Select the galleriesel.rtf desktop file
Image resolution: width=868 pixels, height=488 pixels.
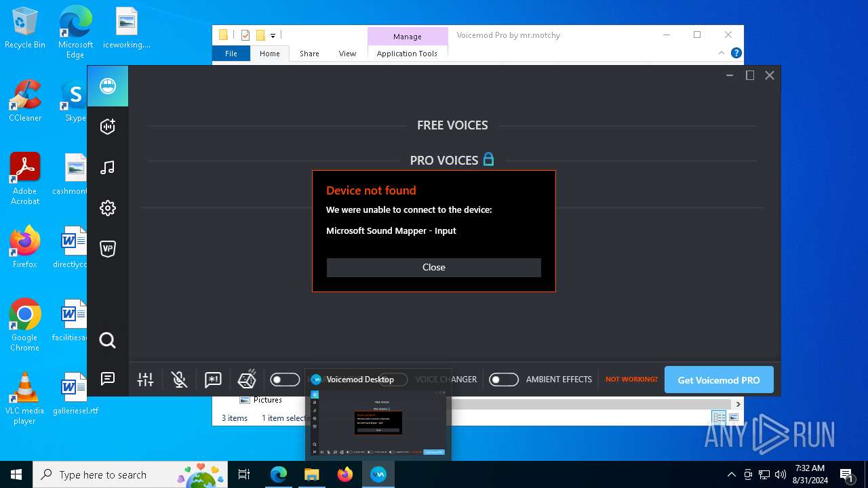(x=75, y=393)
